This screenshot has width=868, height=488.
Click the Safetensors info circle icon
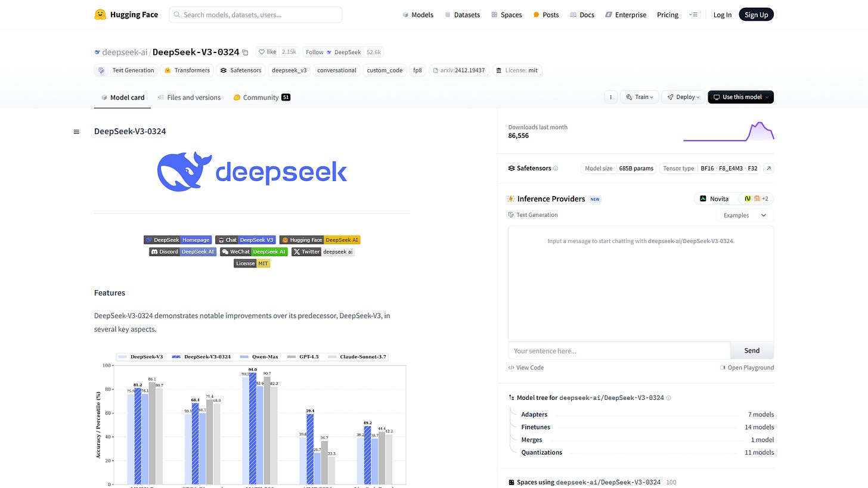tap(556, 169)
